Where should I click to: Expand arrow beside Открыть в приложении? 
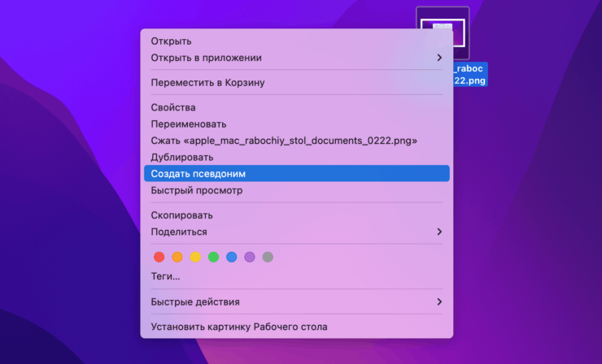[439, 58]
